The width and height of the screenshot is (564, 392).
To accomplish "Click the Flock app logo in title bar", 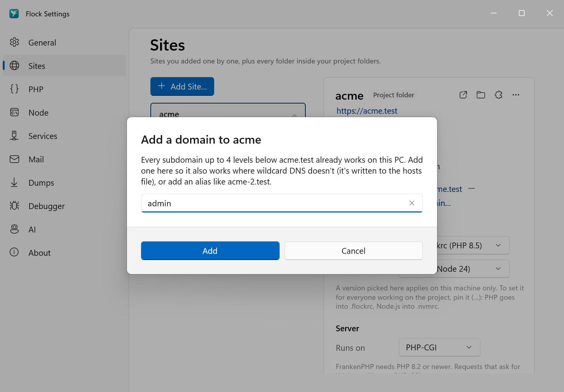I will [x=14, y=14].
